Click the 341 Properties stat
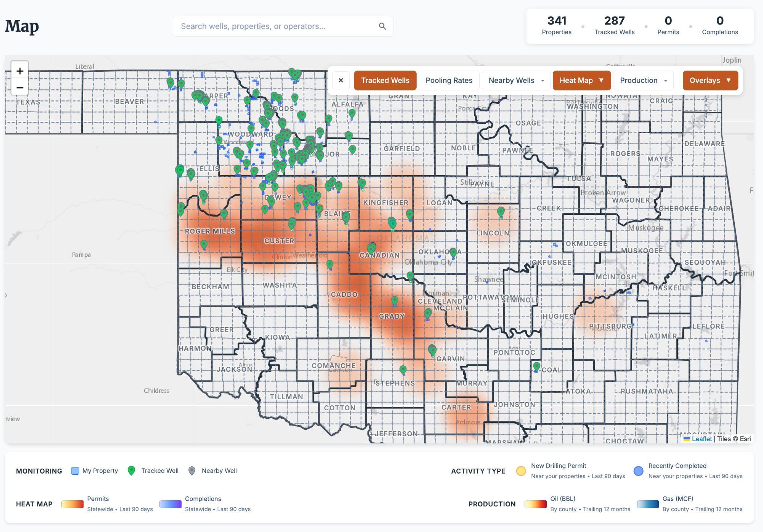Image resolution: width=763 pixels, height=532 pixels. pyautogui.click(x=557, y=25)
